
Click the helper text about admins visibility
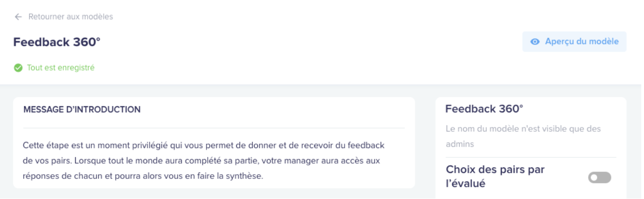pos(523,137)
